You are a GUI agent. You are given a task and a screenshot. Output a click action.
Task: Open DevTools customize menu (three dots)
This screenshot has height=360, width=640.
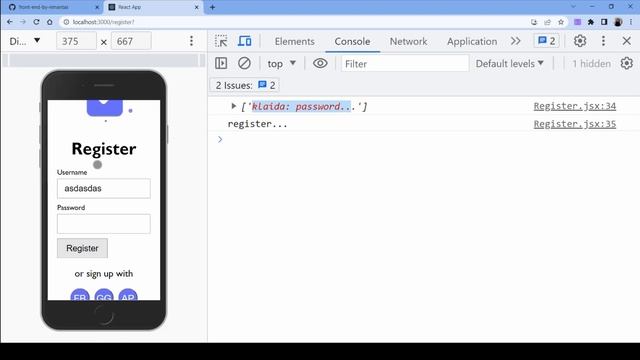tap(603, 41)
